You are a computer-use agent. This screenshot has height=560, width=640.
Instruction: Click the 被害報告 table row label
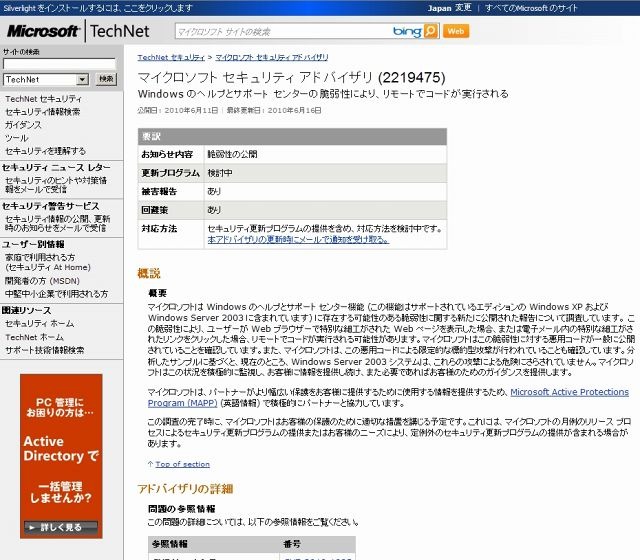tap(159, 191)
